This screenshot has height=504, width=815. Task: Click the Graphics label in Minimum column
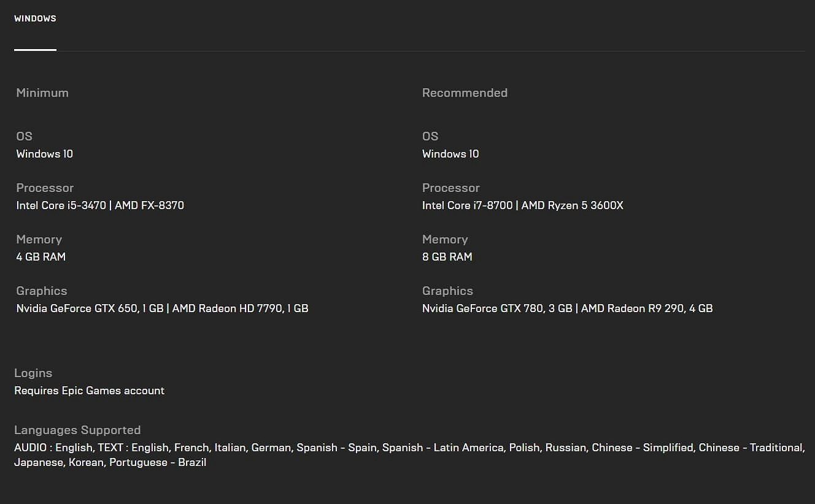[x=42, y=291]
